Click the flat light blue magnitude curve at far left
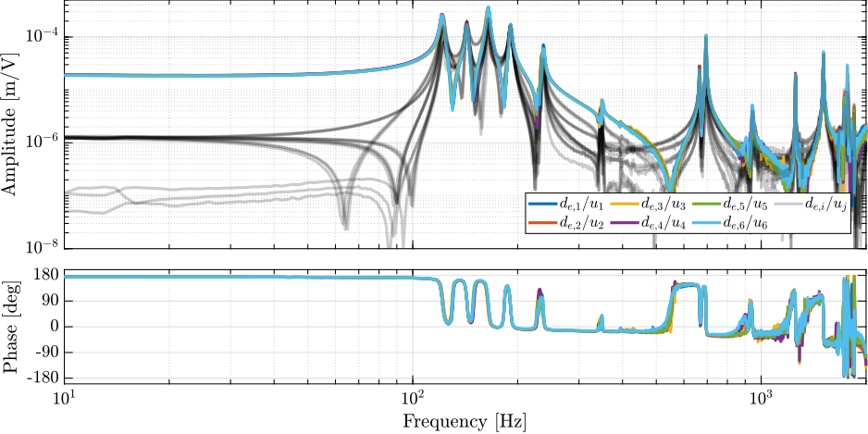Screen dimensions: 868x434 [139, 75]
